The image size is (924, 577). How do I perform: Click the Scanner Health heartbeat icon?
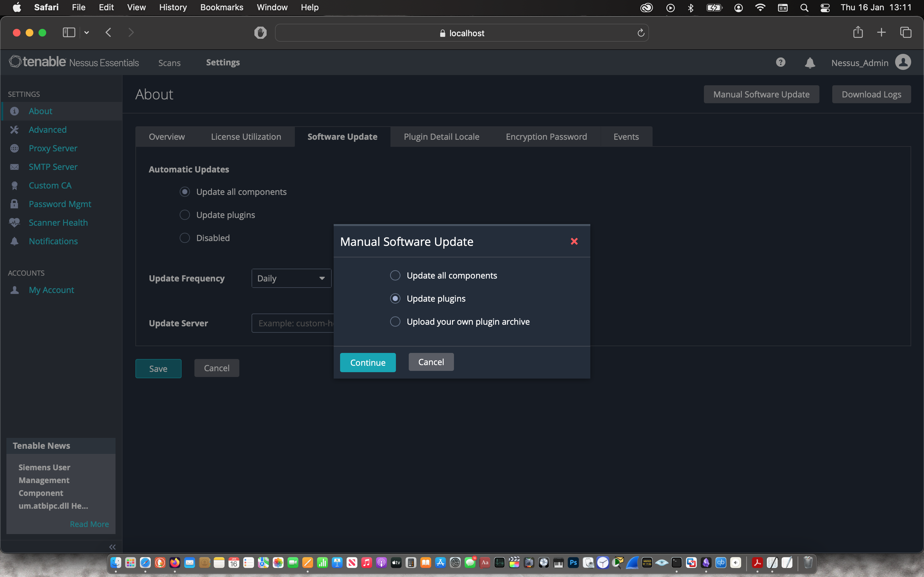tap(14, 222)
